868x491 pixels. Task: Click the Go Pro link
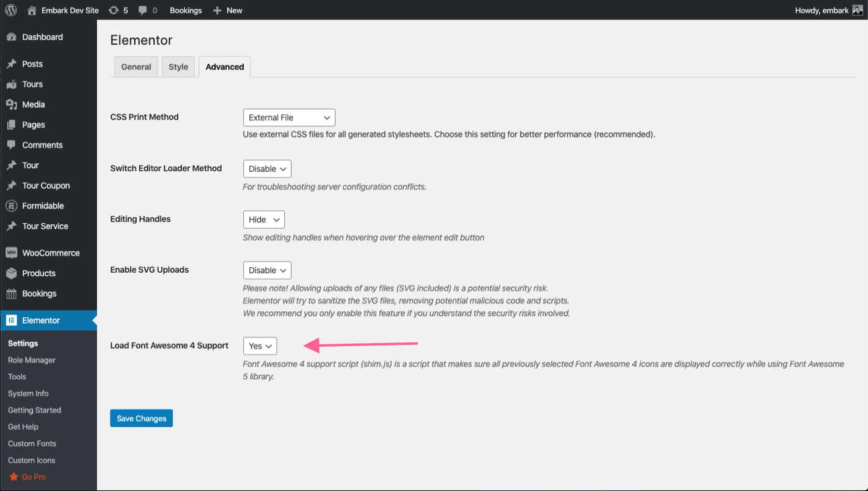click(34, 477)
